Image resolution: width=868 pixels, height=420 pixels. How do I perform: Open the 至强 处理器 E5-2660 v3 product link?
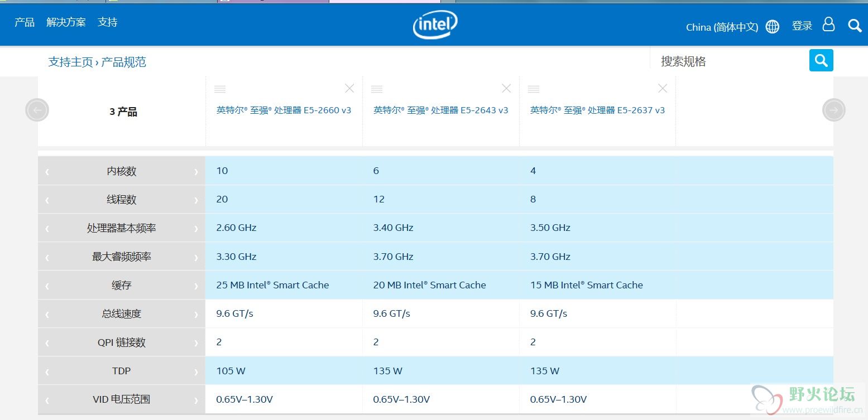(x=284, y=110)
